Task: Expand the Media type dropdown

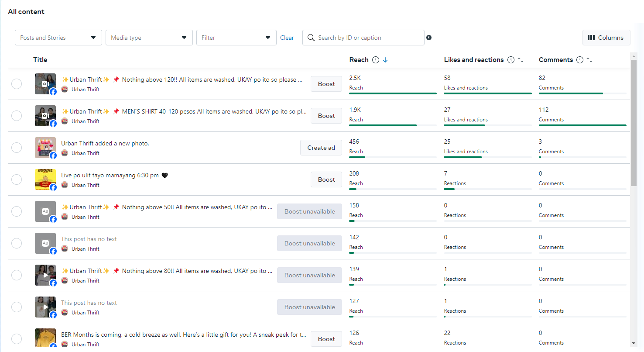Action: point(149,38)
